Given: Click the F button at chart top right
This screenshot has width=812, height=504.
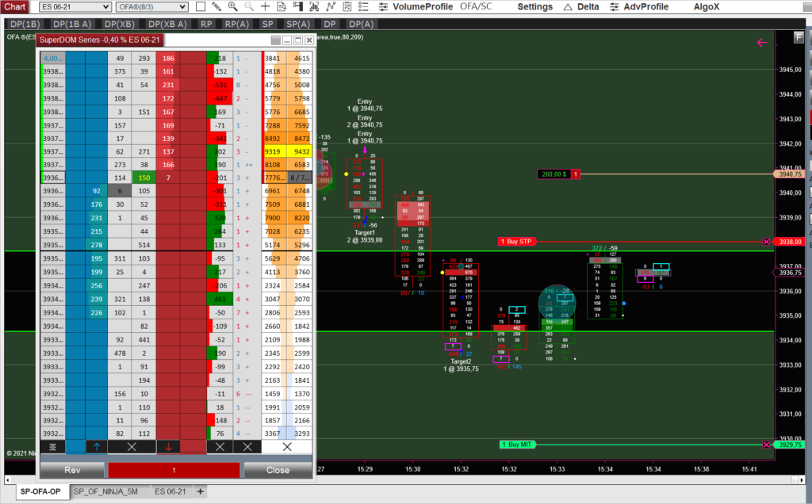Looking at the screenshot, I should coord(799,37).
